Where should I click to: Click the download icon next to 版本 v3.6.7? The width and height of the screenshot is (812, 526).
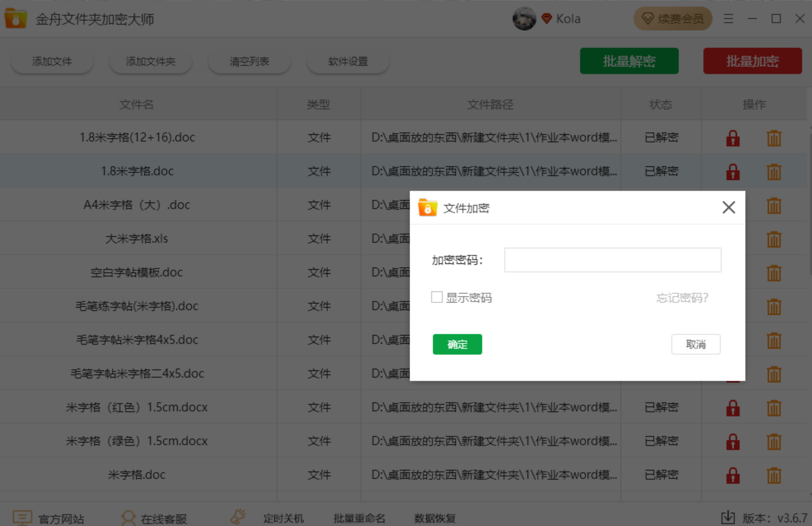pyautogui.click(x=728, y=517)
